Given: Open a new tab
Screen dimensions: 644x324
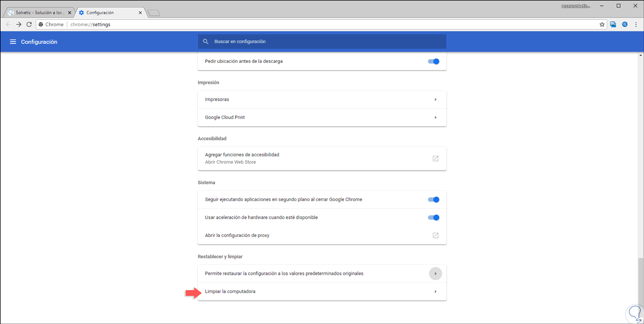Looking at the screenshot, I should (154, 13).
